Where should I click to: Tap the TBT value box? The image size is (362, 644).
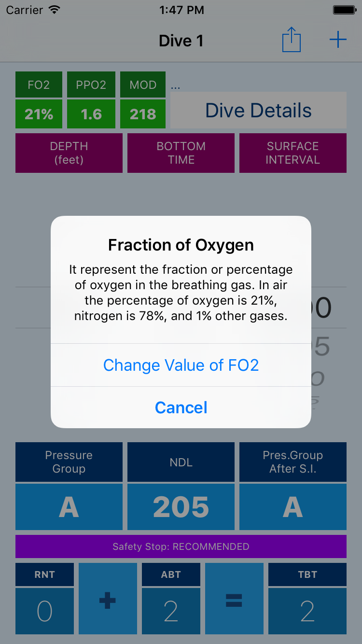(x=307, y=611)
